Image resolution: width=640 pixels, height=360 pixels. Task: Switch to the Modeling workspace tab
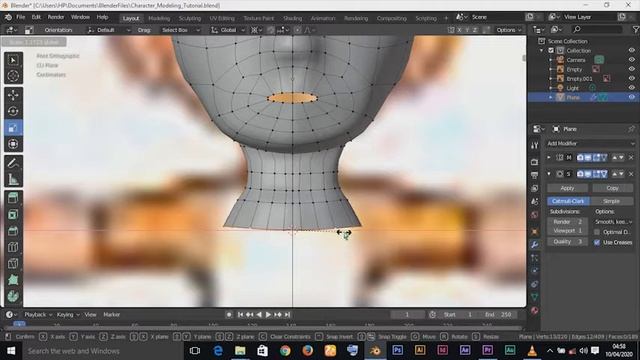click(159, 18)
